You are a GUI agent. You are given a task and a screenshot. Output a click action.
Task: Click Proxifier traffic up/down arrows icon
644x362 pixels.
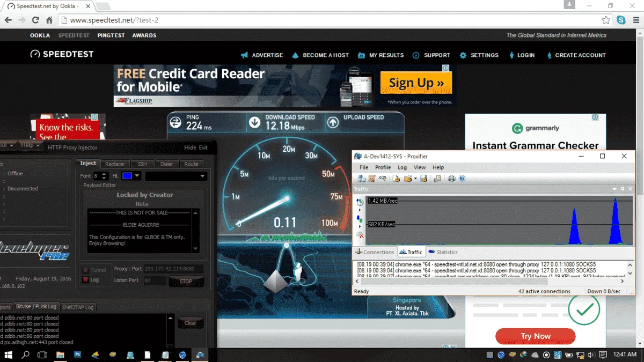point(360,218)
